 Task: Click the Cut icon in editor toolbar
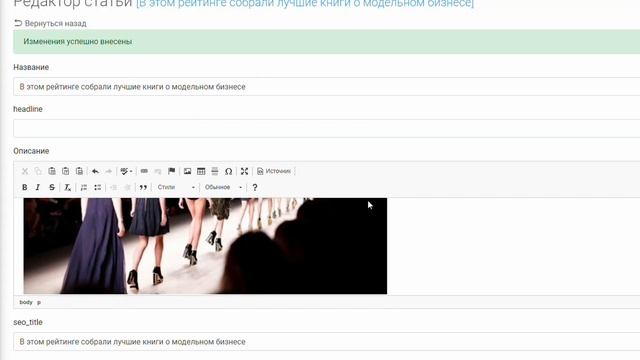coord(25,171)
